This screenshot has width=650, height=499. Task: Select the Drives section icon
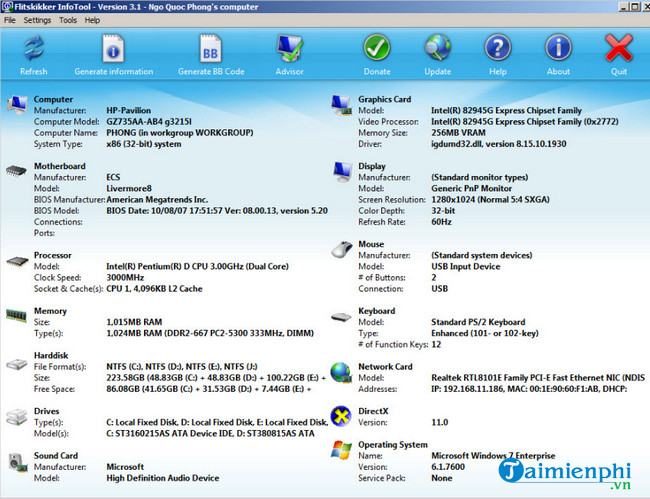[x=17, y=417]
